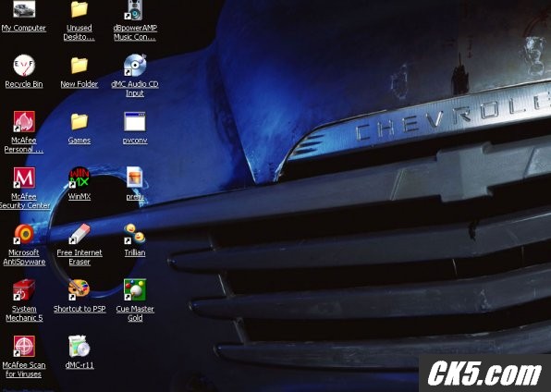551x392 pixels.
Task: Click the "Free Internet Eraser" label text
Action: coord(80,257)
